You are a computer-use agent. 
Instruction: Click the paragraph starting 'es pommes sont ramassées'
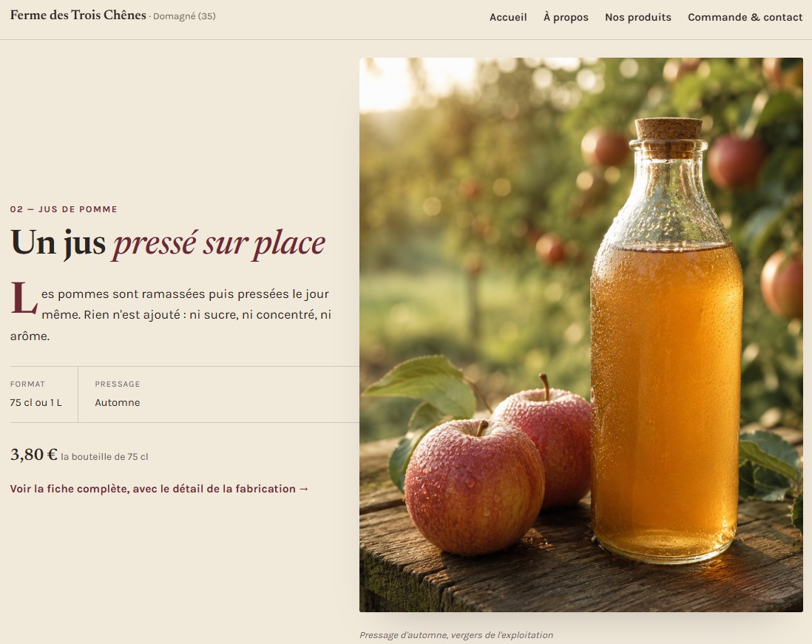pos(171,315)
